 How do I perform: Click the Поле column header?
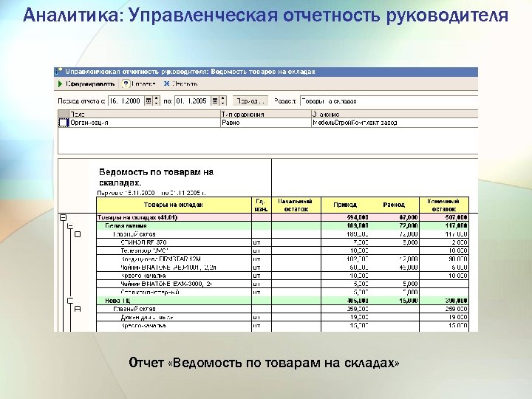coord(145,114)
